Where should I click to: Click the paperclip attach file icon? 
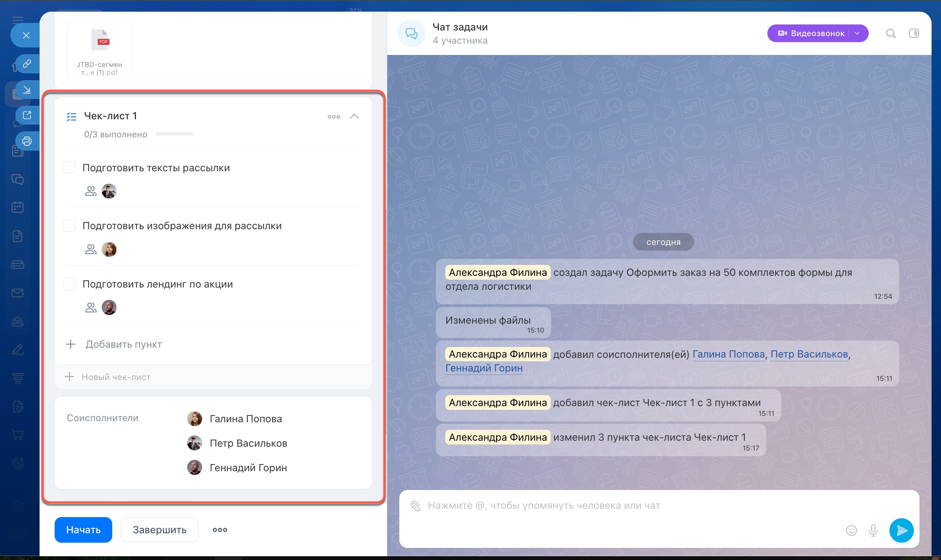click(416, 506)
